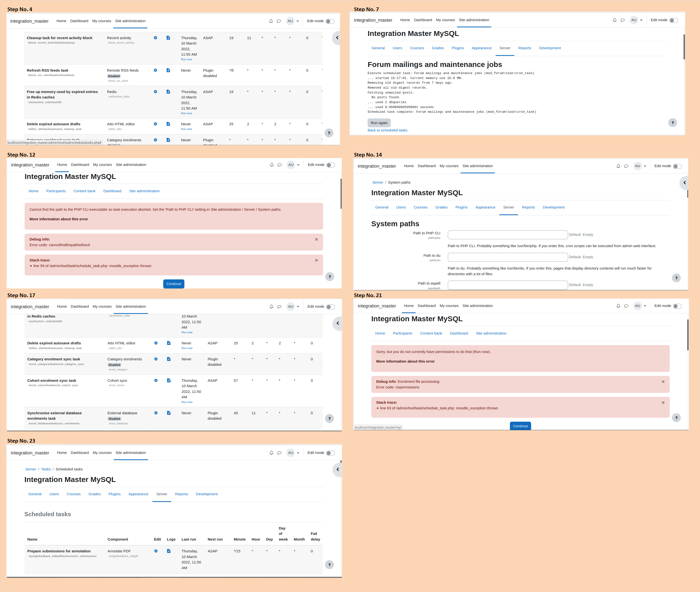Focus the Path to PHP CLI input field
This screenshot has width=700, height=592.
pos(508,235)
